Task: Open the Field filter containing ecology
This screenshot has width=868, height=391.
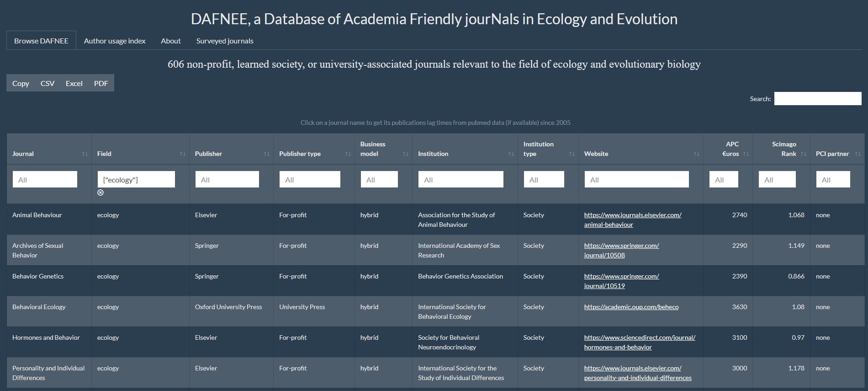Action: pyautogui.click(x=136, y=179)
